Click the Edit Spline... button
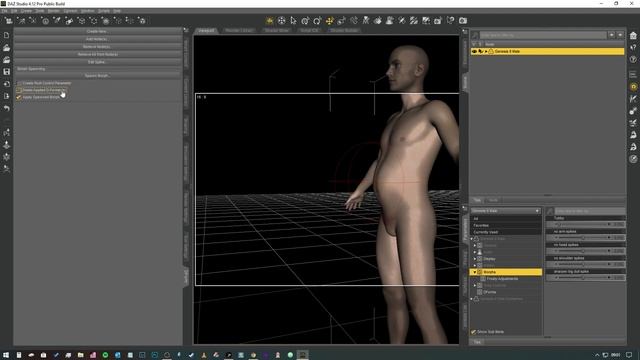The width and height of the screenshot is (640, 360). (97, 62)
